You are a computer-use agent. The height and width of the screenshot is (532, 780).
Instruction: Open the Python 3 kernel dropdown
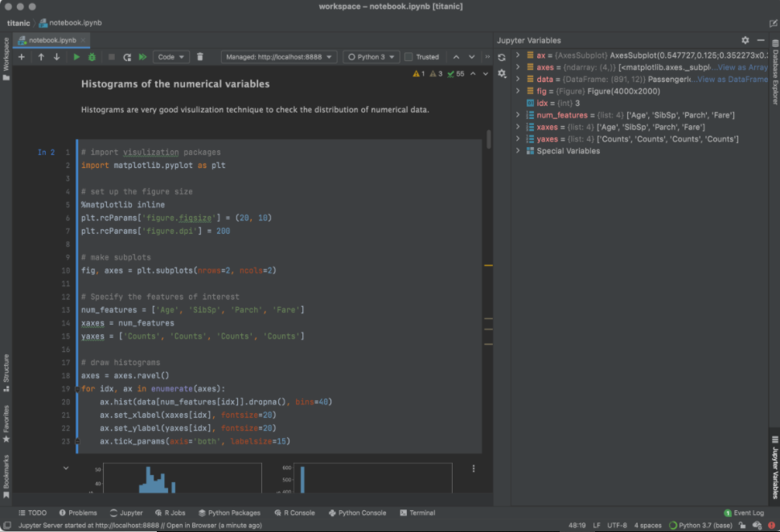[x=370, y=57]
